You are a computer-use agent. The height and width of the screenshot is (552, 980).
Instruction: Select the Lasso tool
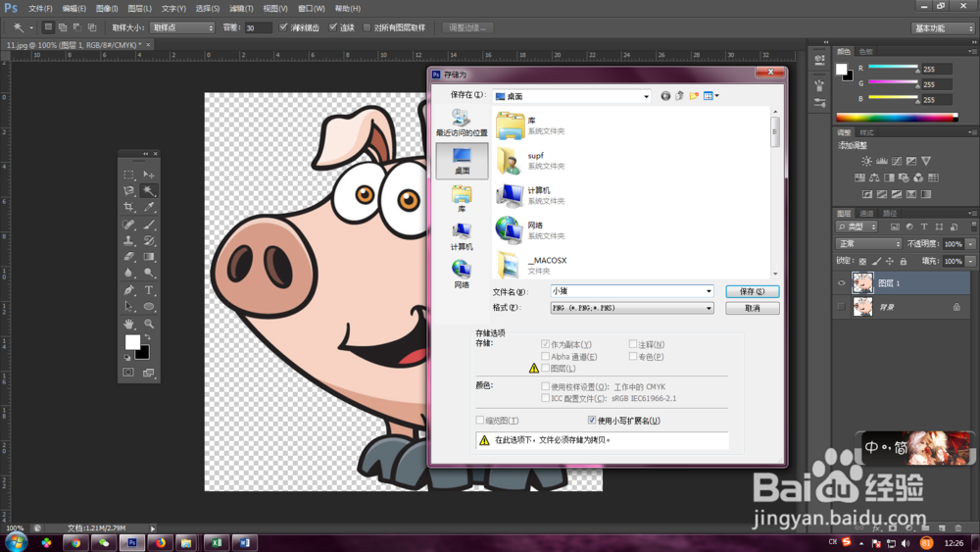[x=128, y=190]
